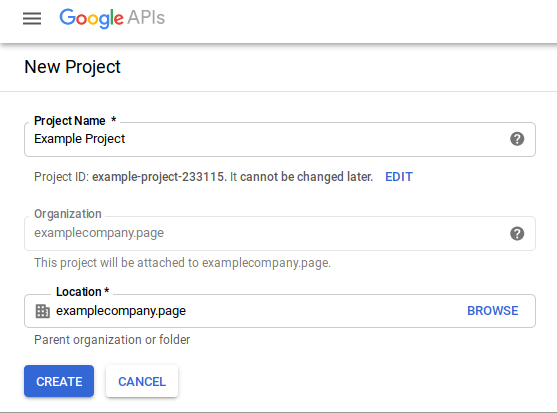The image size is (557, 413).
Task: Open the hamburger navigation menu
Action: pos(32,18)
